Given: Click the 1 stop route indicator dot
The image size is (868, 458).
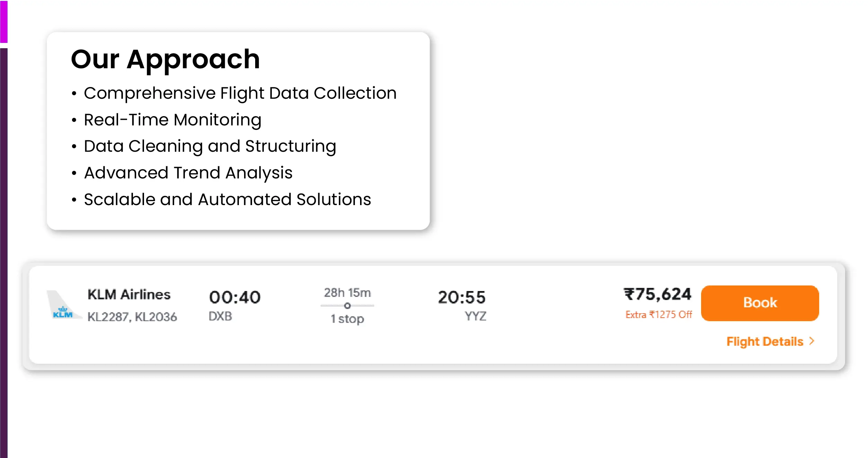Looking at the screenshot, I should coord(347,306).
